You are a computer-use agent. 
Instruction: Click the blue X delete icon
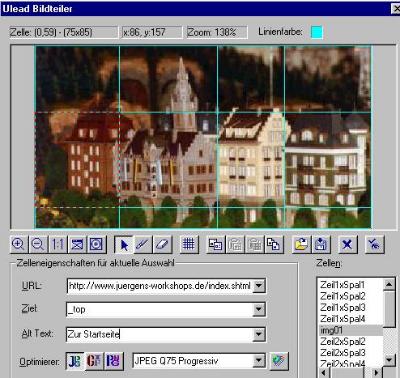coord(347,245)
